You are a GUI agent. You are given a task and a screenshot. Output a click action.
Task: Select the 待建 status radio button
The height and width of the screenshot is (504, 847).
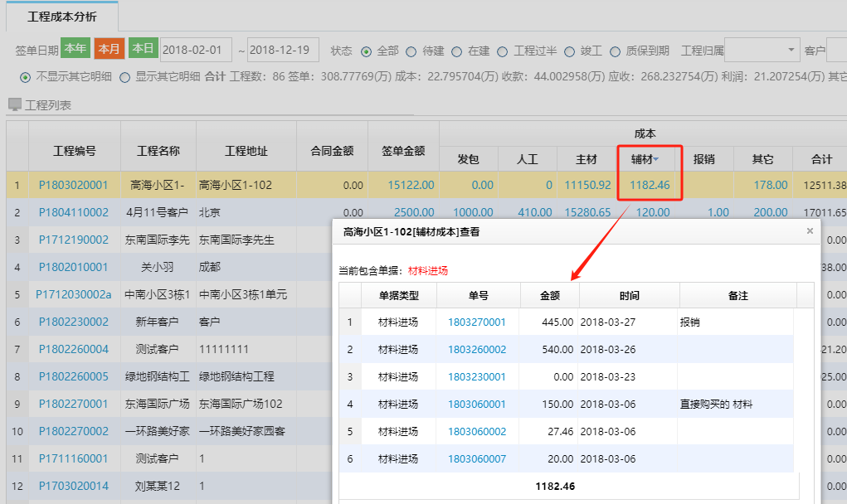pos(413,50)
